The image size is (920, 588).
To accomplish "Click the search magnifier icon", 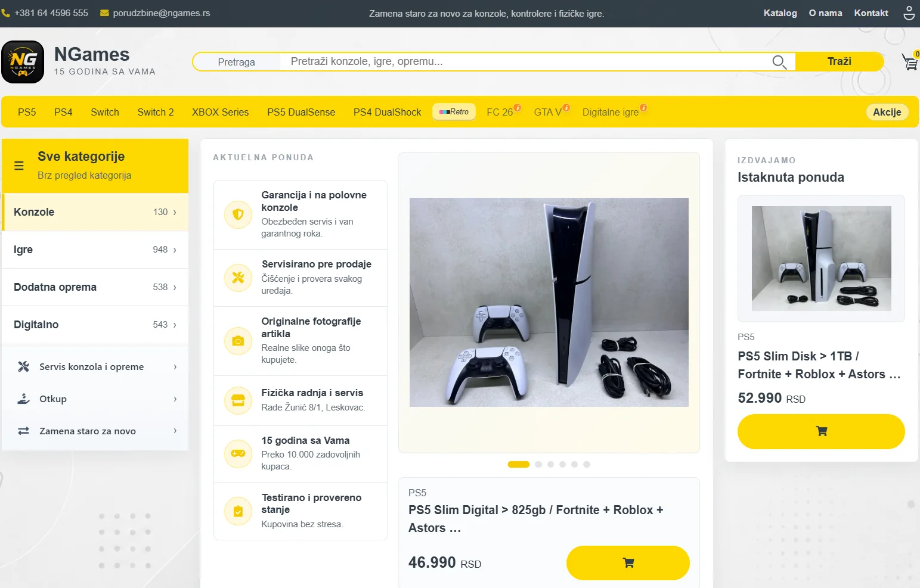I will (779, 61).
